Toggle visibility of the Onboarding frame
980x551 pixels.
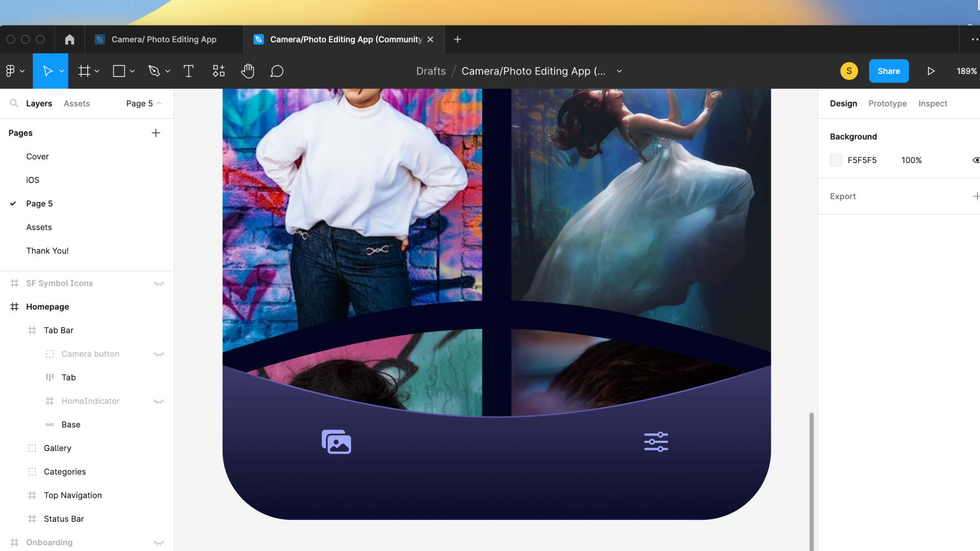pyautogui.click(x=159, y=542)
